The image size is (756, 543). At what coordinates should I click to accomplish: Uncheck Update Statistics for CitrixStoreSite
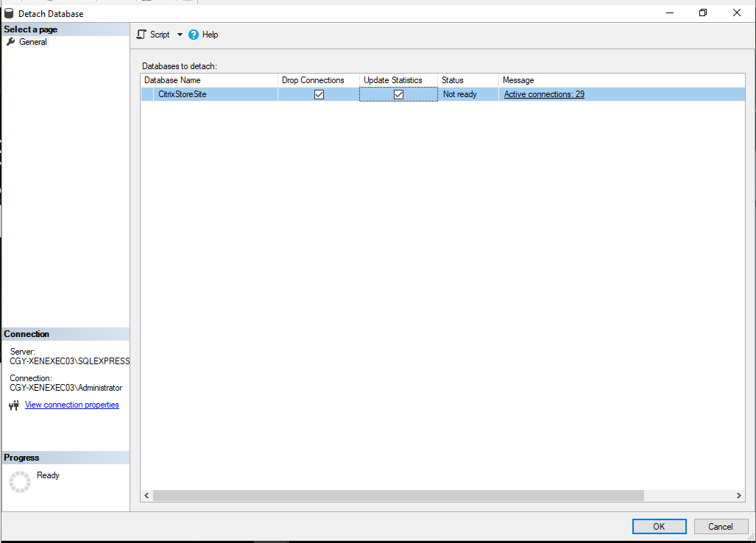[398, 94]
